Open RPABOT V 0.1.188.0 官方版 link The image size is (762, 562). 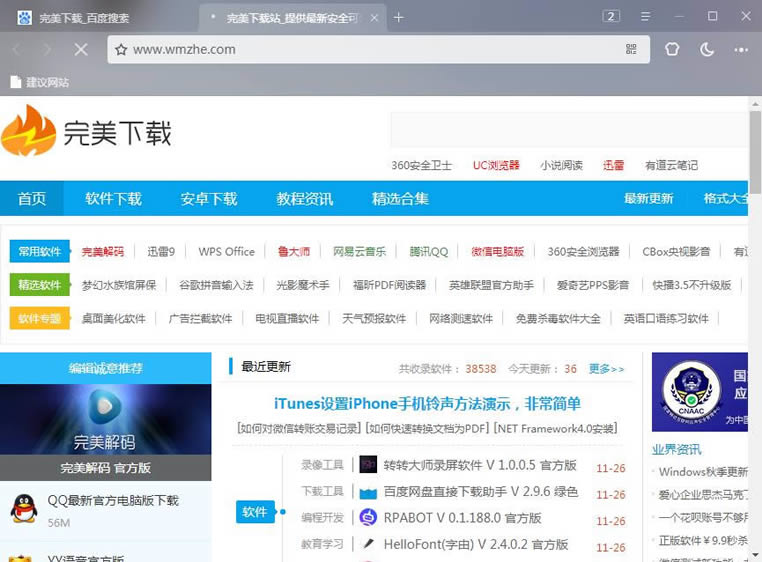pos(462,518)
